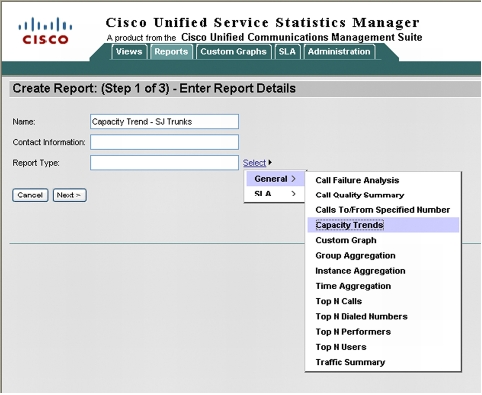Viewport: 482px width, 395px height.
Task: Click the chevron next to SLA menu entry
Action: click(293, 194)
